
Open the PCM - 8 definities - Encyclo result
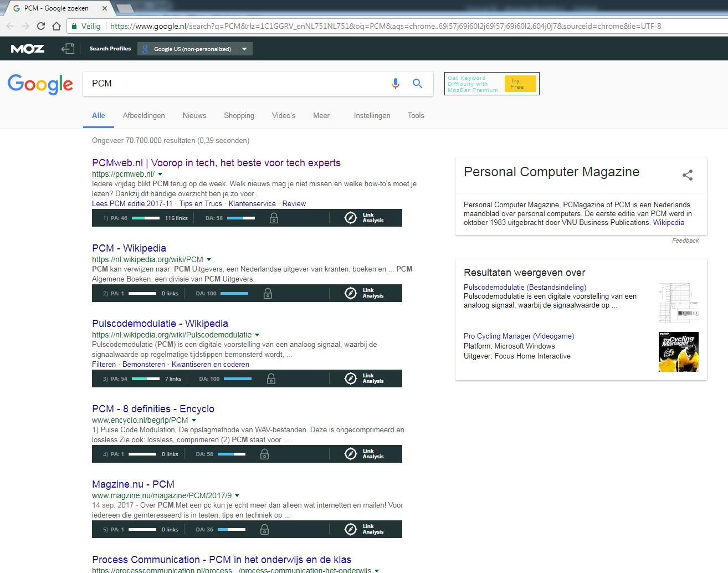coord(153,409)
